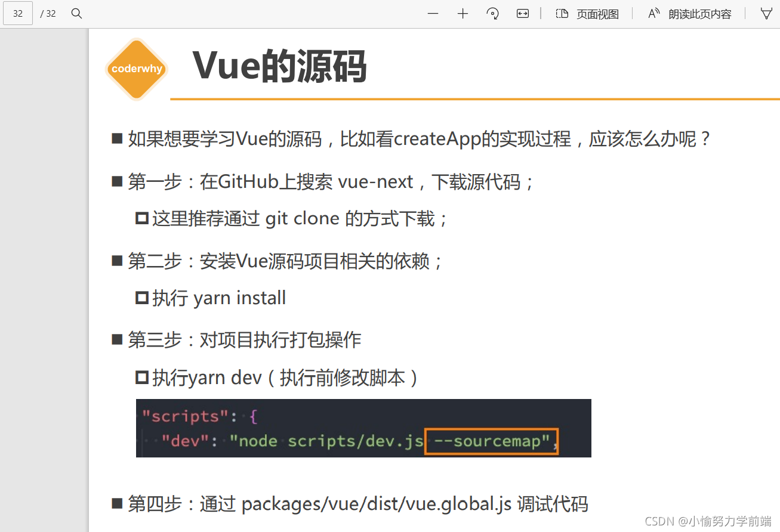Select the page number box showing 32

coord(17,13)
